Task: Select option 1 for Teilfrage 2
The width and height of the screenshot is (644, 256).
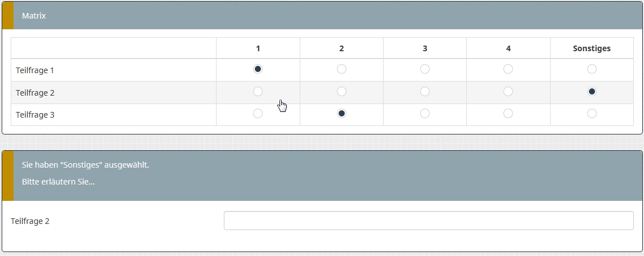Action: click(258, 92)
